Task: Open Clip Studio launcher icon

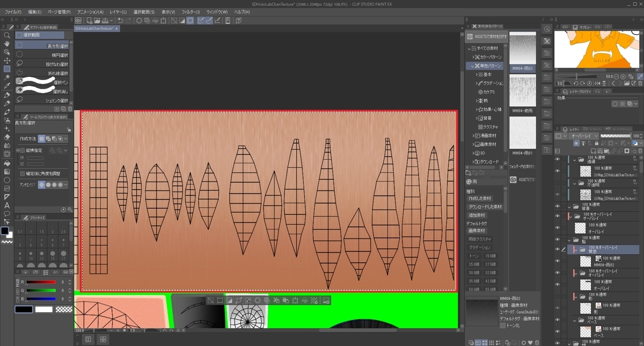Action: (x=78, y=20)
